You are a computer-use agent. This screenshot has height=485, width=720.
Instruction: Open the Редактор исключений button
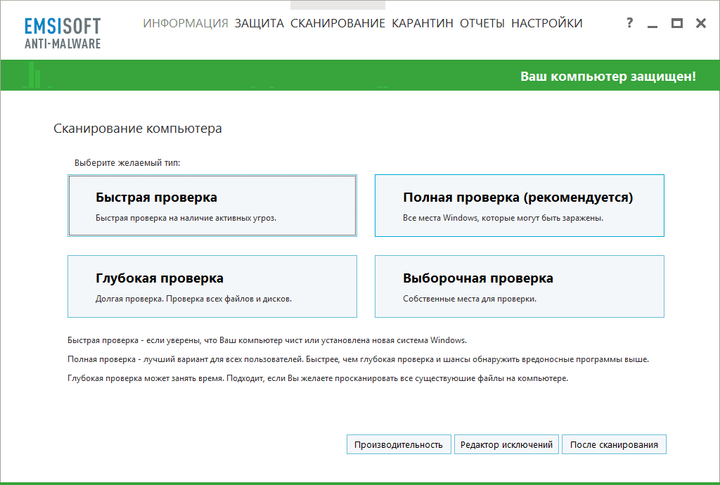506,445
